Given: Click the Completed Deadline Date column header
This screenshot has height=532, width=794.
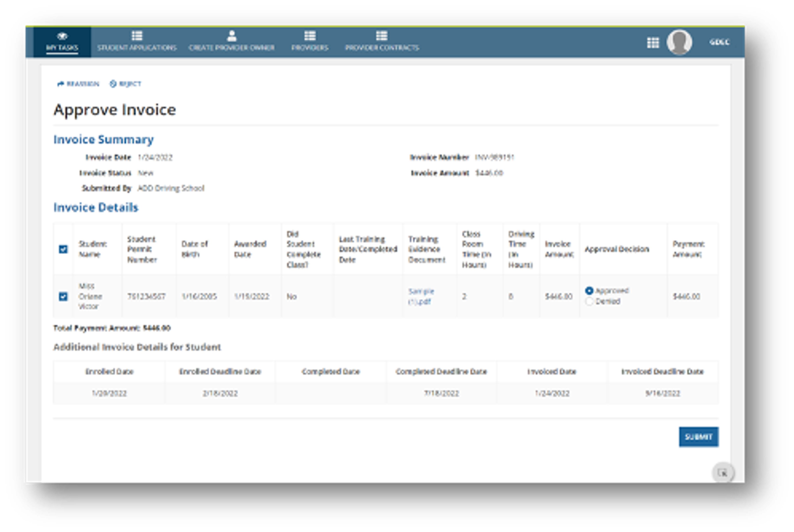Looking at the screenshot, I should click(x=441, y=371).
